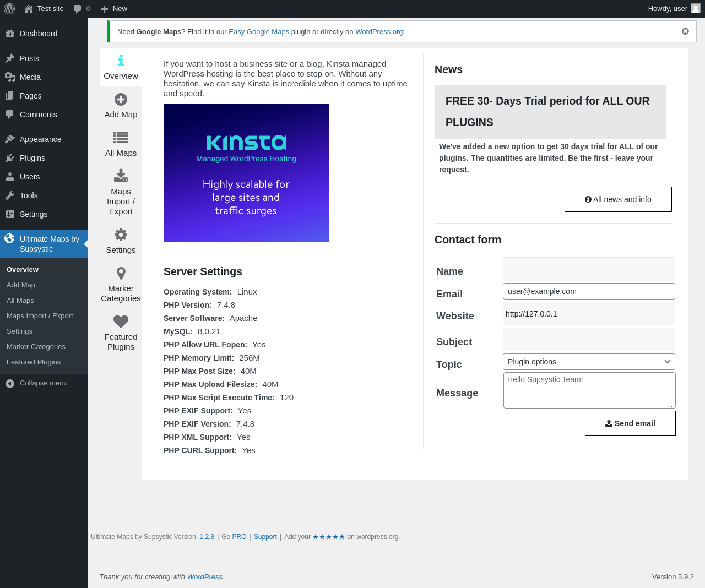705x588 pixels.
Task: Follow the WordPress.org link in notice
Action: click(x=379, y=32)
